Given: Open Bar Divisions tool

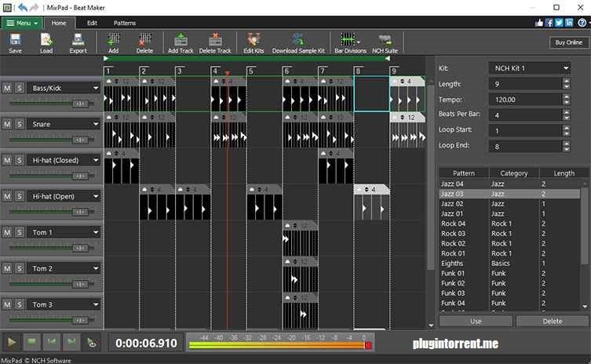Looking at the screenshot, I should tap(350, 42).
